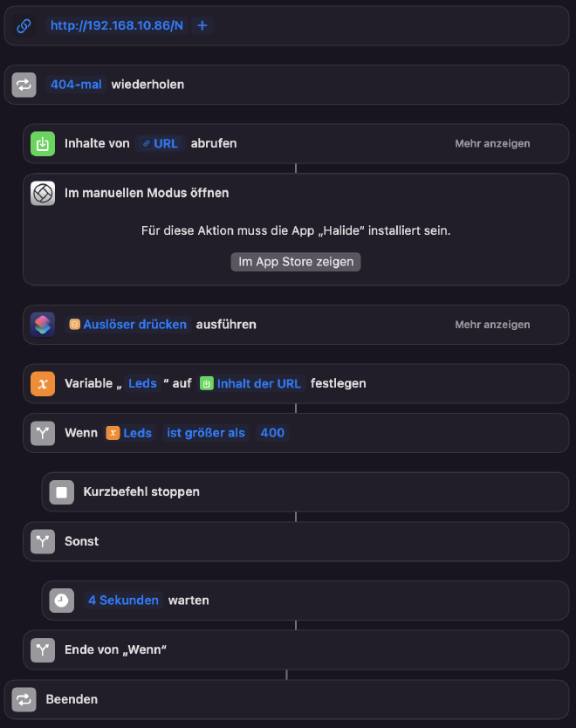576x728 pixels.
Task: Click the orange variable icon on the Leds action
Action: 42,383
